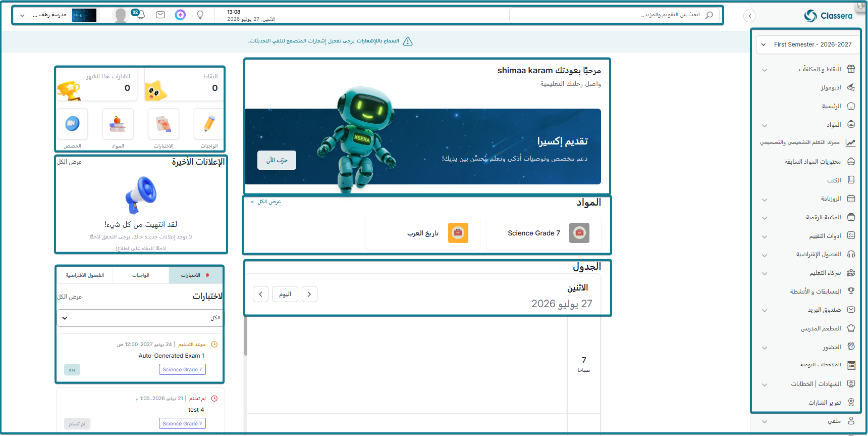Switch to the الفصول الافتراضية tab

click(85, 275)
